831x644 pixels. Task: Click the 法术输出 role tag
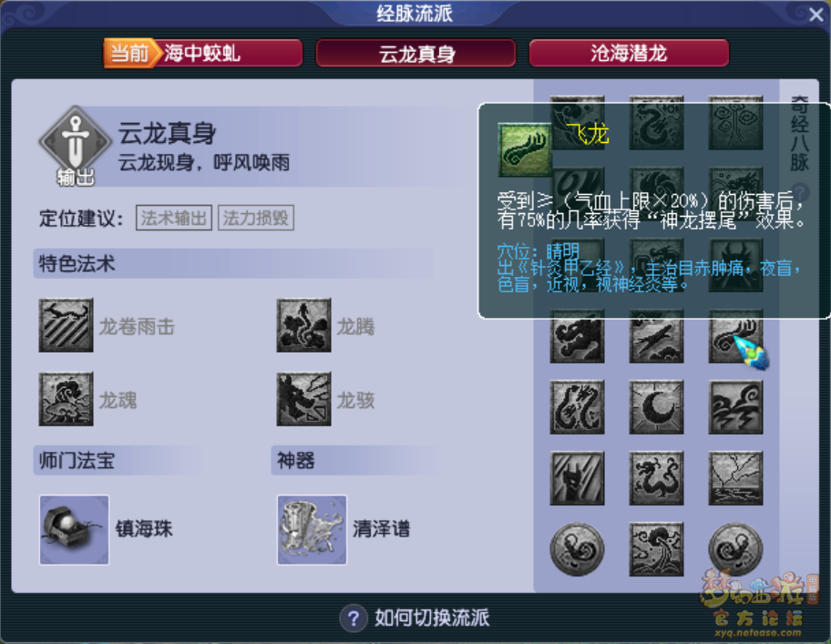click(x=174, y=218)
